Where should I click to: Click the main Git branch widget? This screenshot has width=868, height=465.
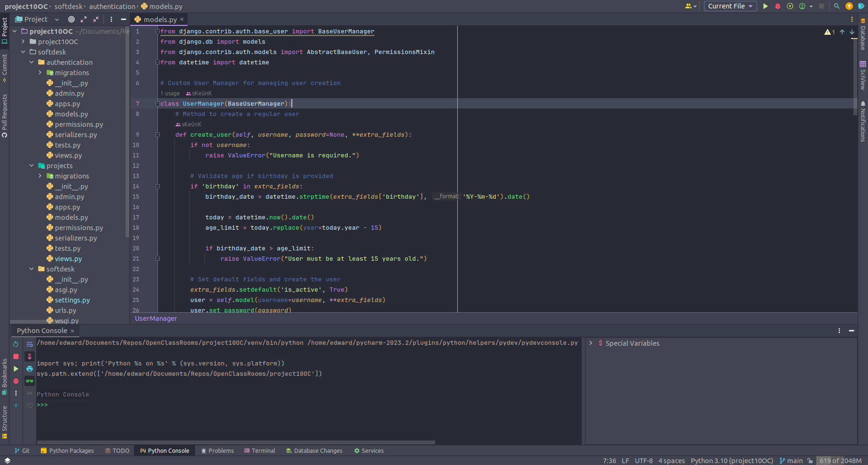tap(791, 461)
